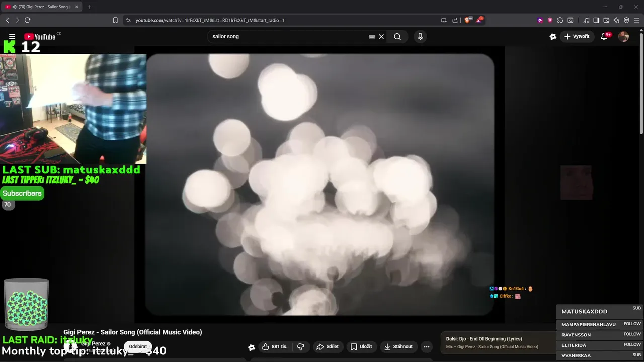
Task: Click the webcam overlay thumbnail
Action: [x=73, y=109]
